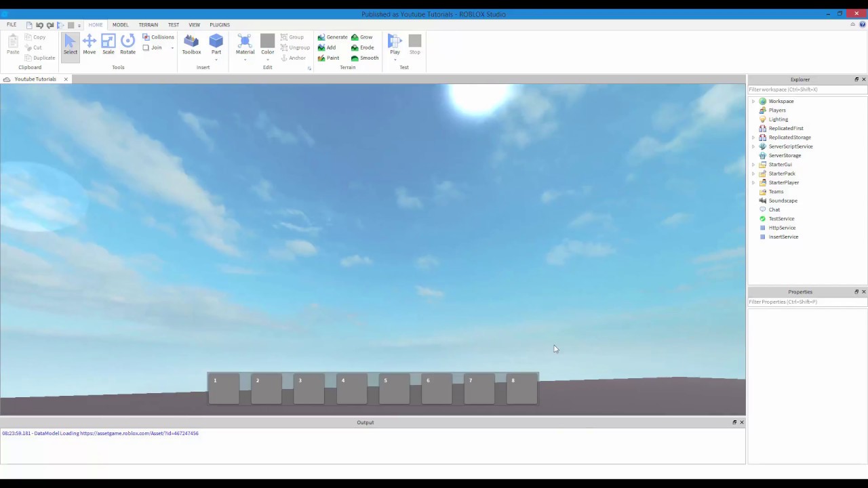The width and height of the screenshot is (868, 488).
Task: Open the Material dropdown arrow
Action: pos(245,60)
